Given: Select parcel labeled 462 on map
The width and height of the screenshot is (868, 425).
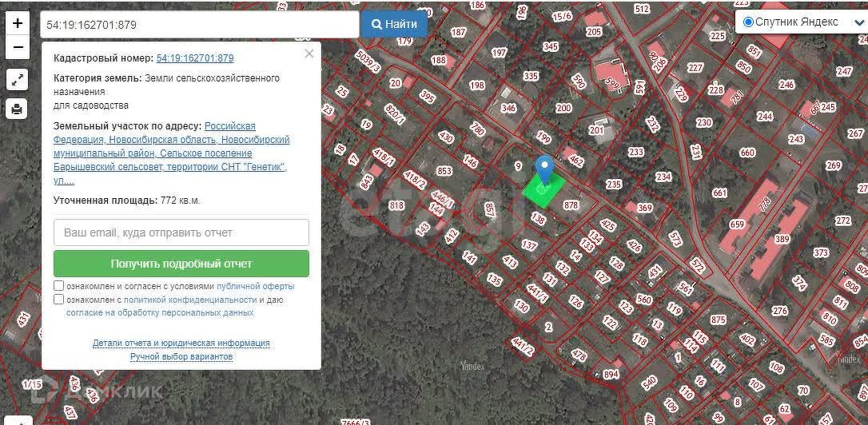Looking at the screenshot, I should pos(575,161).
